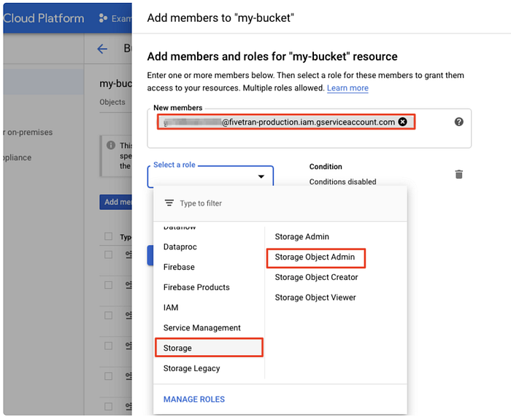511x420 pixels.
Task: Remove the fivetran service account member chip
Action: click(x=403, y=122)
